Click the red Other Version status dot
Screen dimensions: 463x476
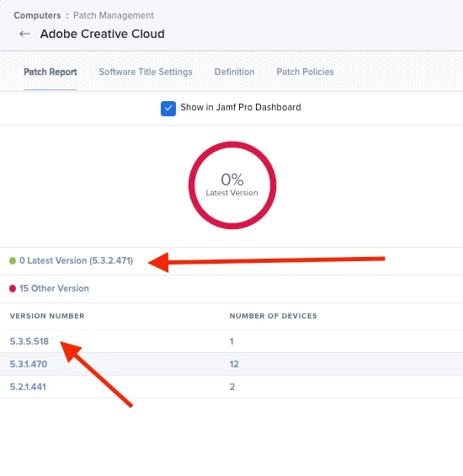click(13, 288)
